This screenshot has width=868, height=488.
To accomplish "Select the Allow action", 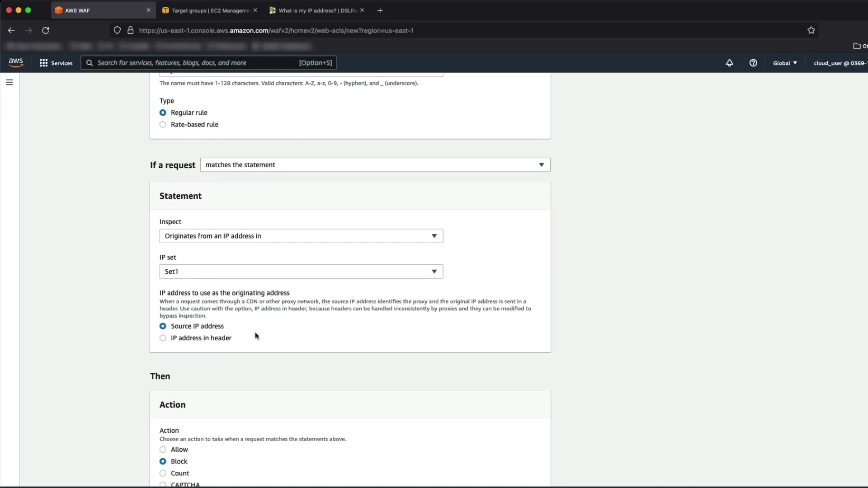I will click(163, 450).
